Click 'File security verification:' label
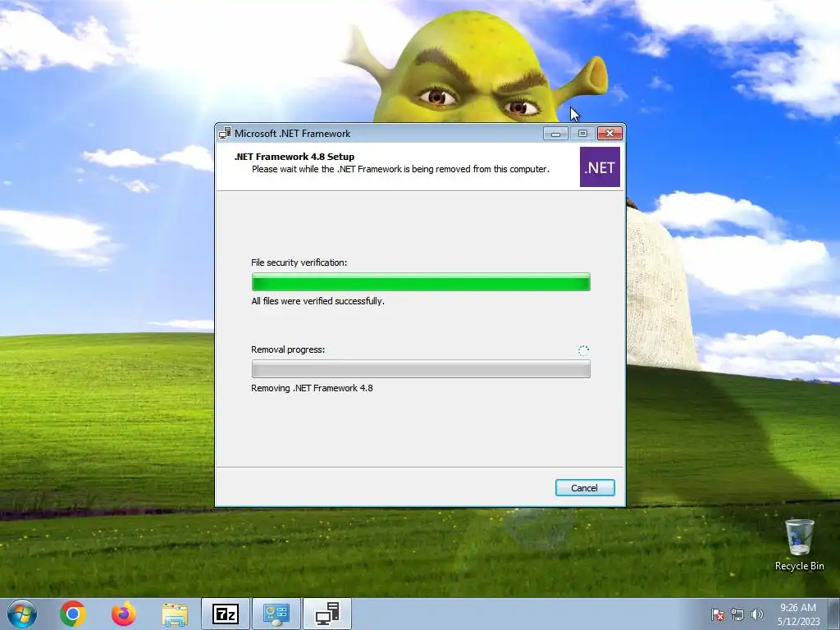The height and width of the screenshot is (630, 840). 299,262
